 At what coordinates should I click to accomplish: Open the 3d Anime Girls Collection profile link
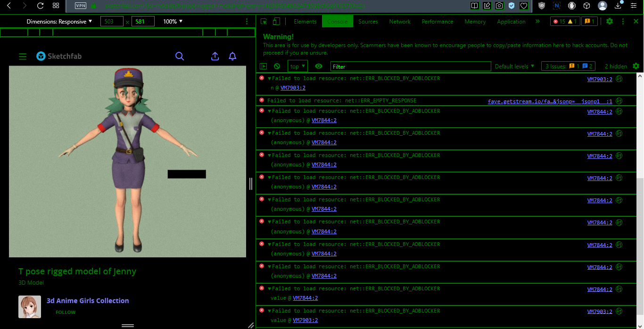[x=88, y=301]
